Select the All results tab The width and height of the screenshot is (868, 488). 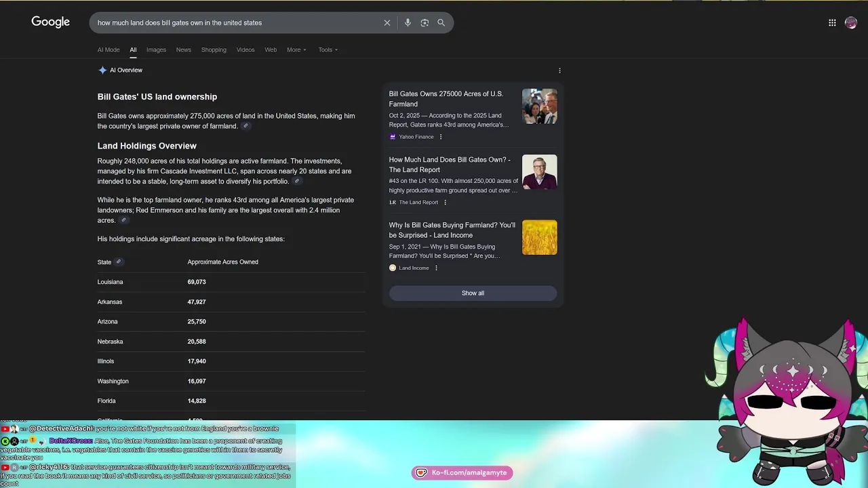click(x=133, y=49)
